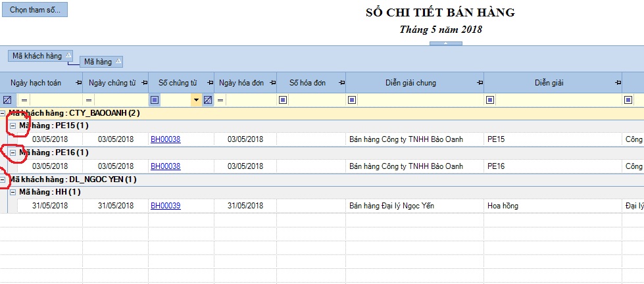
Task: Select the Mã hàng : HH (1) row
Action: click(326, 192)
